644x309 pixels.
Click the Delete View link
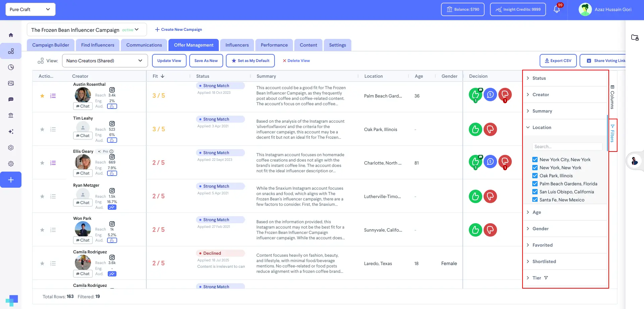pyautogui.click(x=296, y=61)
